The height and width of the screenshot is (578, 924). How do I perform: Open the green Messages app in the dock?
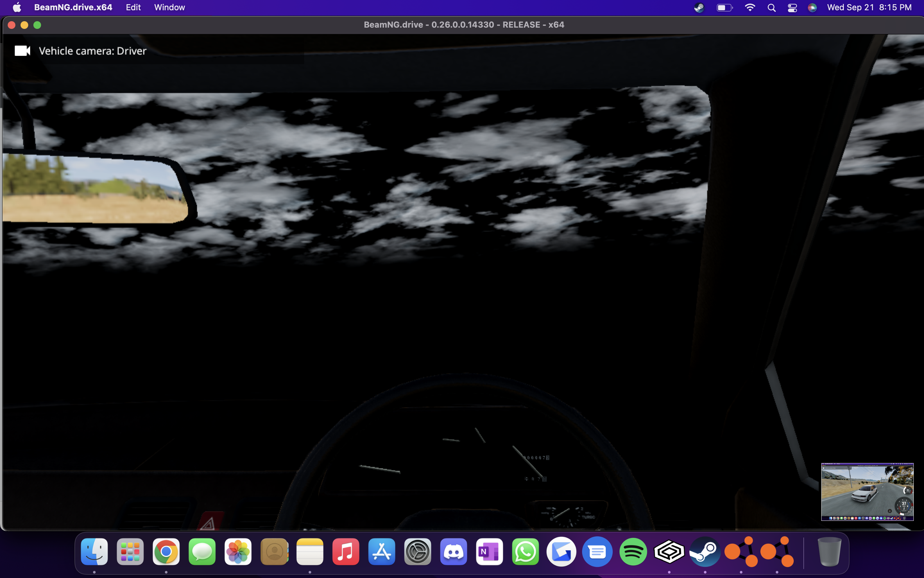(202, 552)
